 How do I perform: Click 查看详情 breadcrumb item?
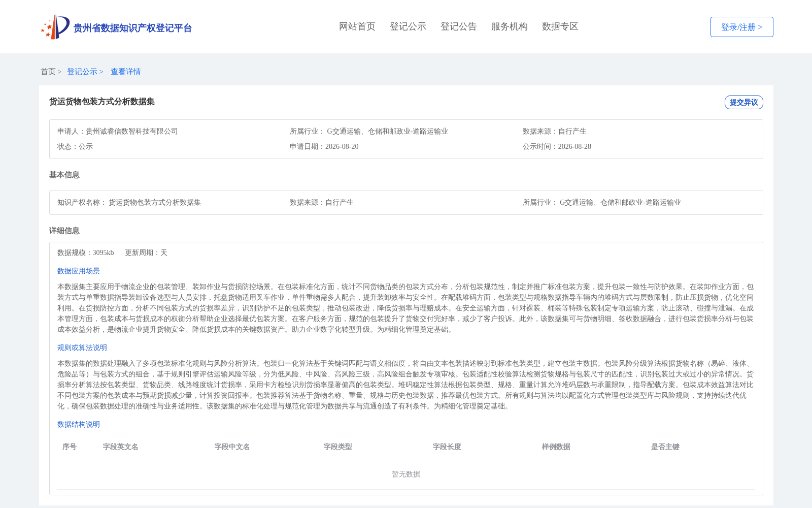point(126,72)
